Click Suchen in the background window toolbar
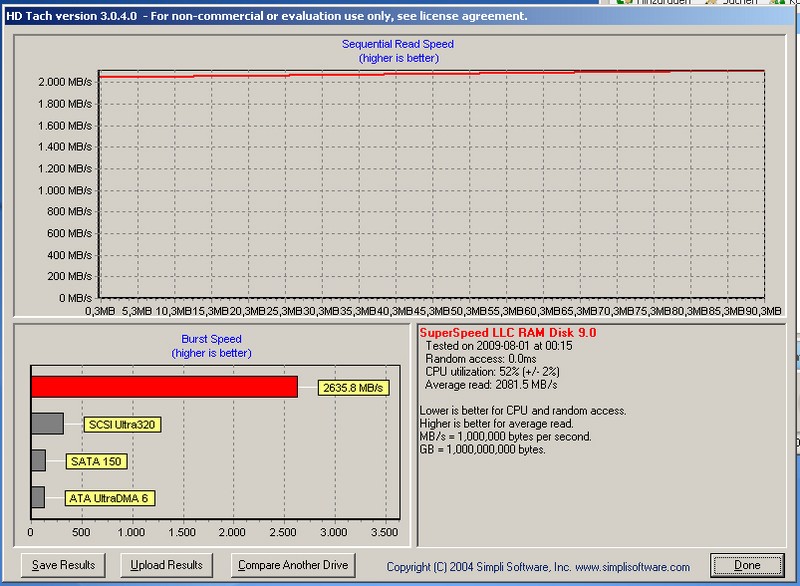The height and width of the screenshot is (586, 800). click(x=742, y=4)
